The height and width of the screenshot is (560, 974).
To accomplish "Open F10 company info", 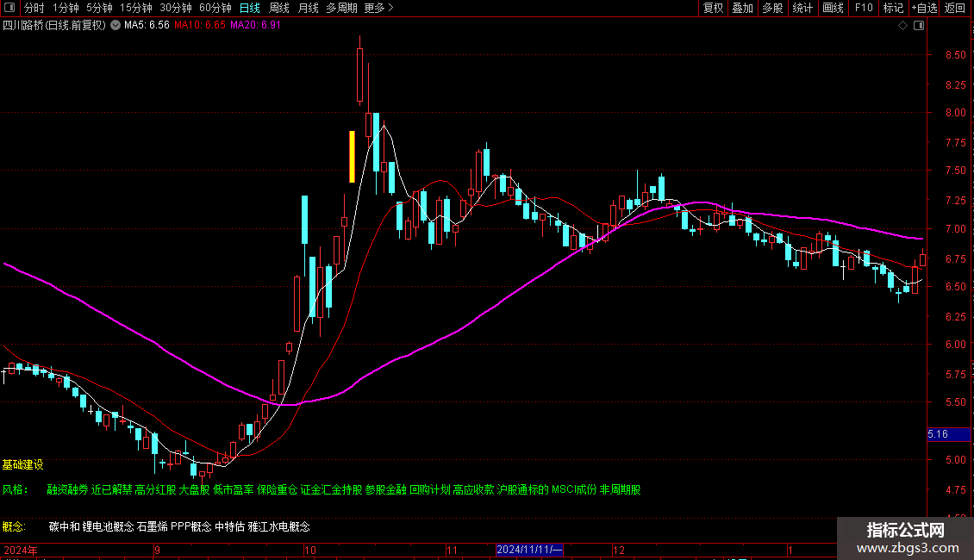I will [x=864, y=8].
